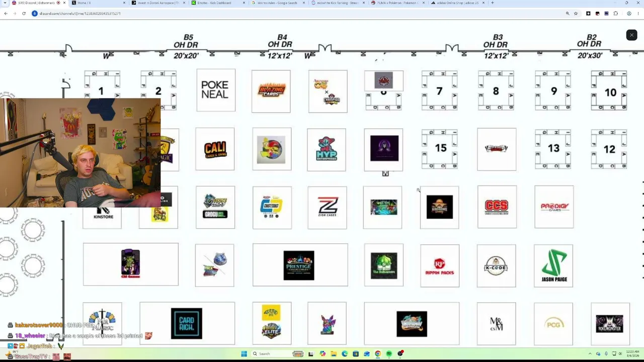Screen dimensions: 644x362
Task: Open the Chrome three-dot menu
Action: click(x=638, y=14)
